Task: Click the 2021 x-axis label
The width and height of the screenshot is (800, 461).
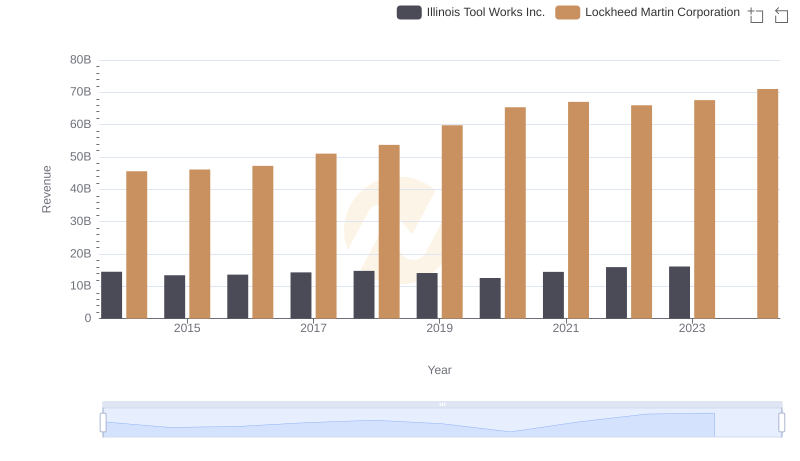Action: [x=566, y=328]
